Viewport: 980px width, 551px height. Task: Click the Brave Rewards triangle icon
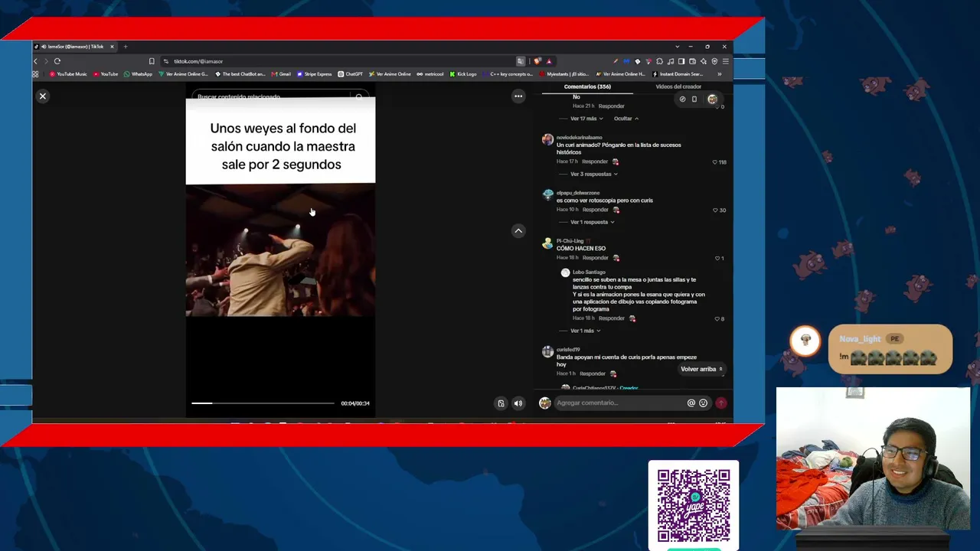(x=549, y=61)
